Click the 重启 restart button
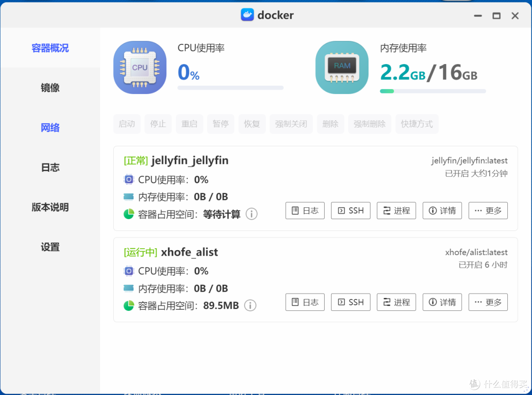532x395 pixels. (x=189, y=124)
